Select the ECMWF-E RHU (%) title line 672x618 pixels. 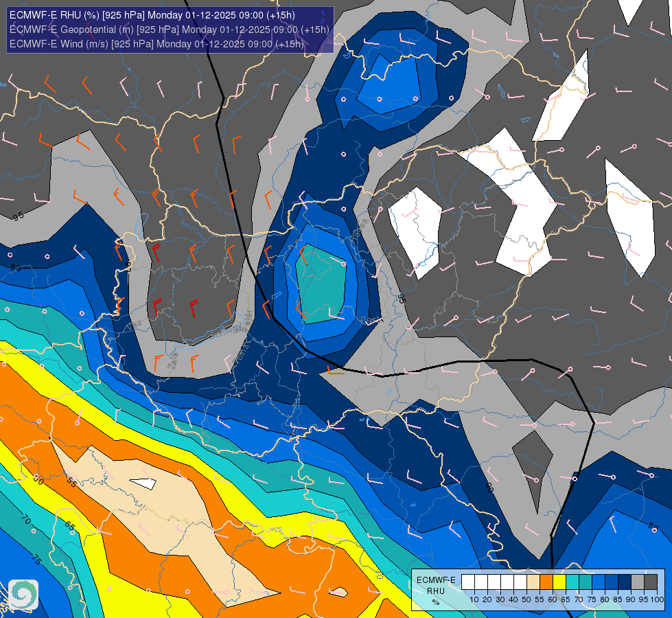(x=152, y=15)
